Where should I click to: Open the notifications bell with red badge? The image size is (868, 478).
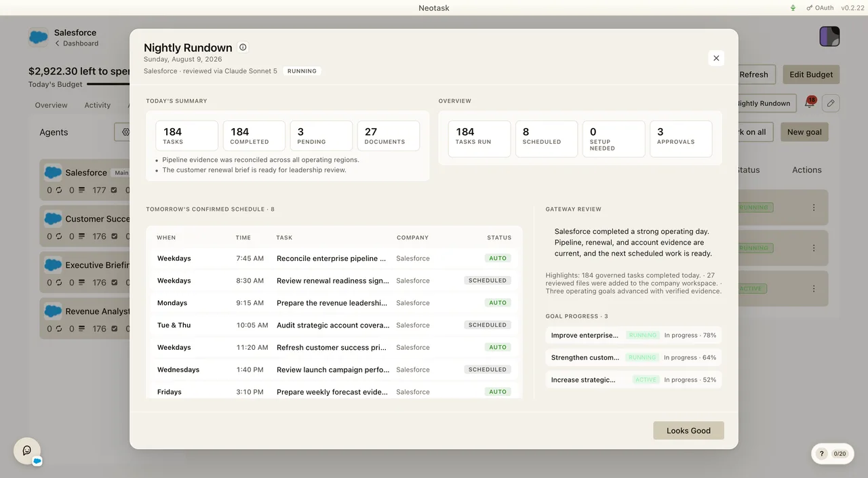[810, 103]
